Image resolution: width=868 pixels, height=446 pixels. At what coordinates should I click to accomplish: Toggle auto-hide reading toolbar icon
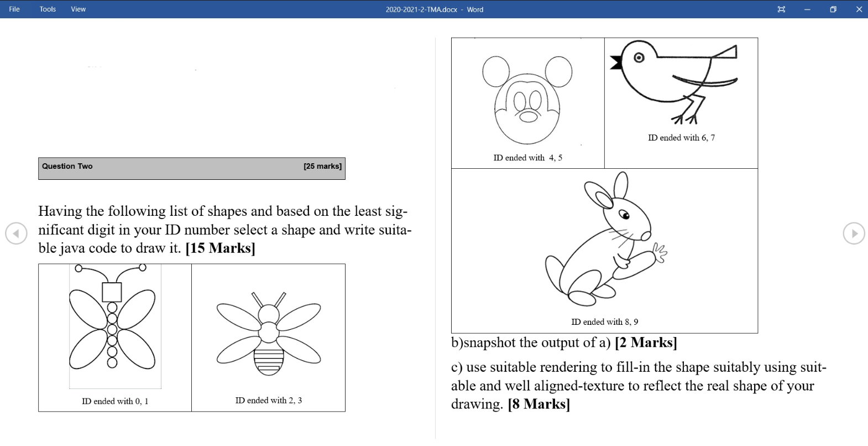coord(781,9)
